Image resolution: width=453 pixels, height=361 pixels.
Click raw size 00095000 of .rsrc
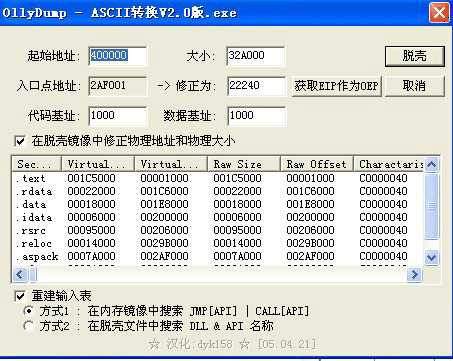(x=237, y=230)
